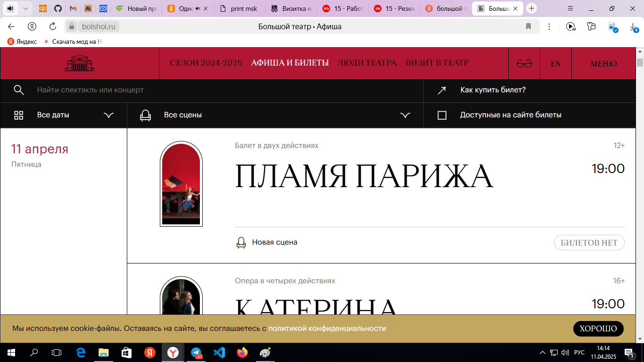Open 'Как купить билет?' link
Viewport: 644px width, 362px height.
pyautogui.click(x=493, y=90)
